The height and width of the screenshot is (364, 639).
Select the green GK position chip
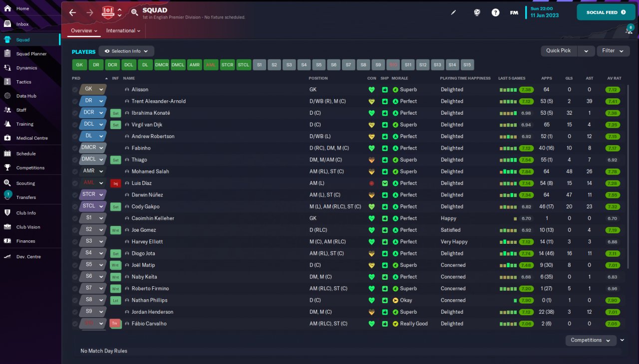pos(79,65)
